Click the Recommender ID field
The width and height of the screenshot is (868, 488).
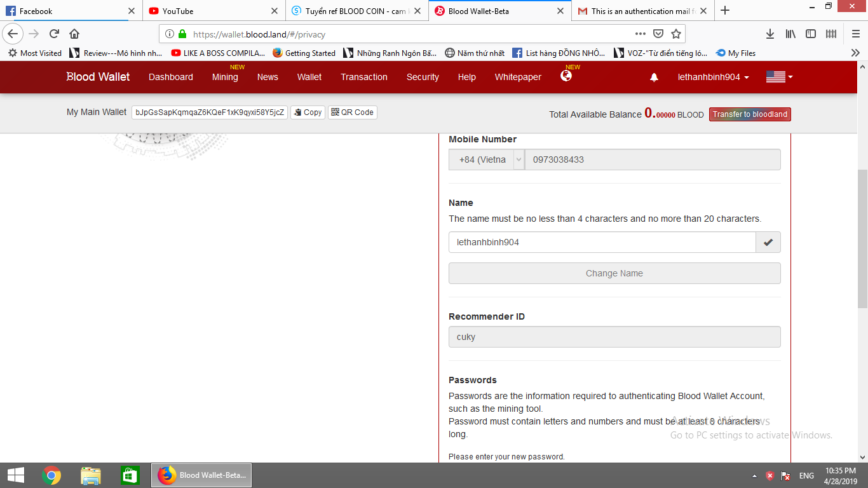click(x=614, y=337)
